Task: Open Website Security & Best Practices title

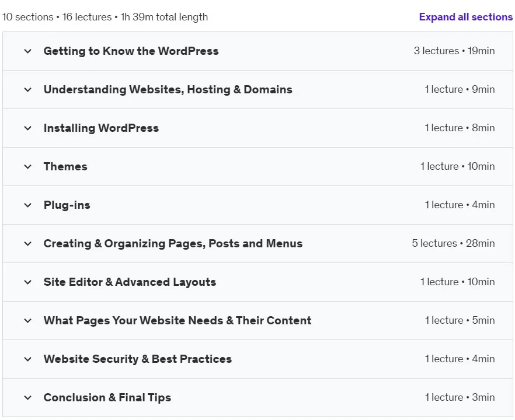Action: [138, 359]
